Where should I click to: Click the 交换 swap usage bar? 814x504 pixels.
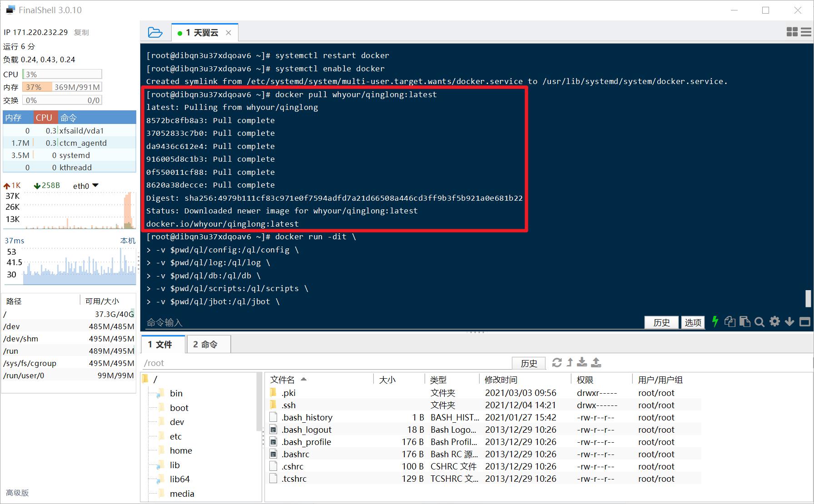point(62,100)
